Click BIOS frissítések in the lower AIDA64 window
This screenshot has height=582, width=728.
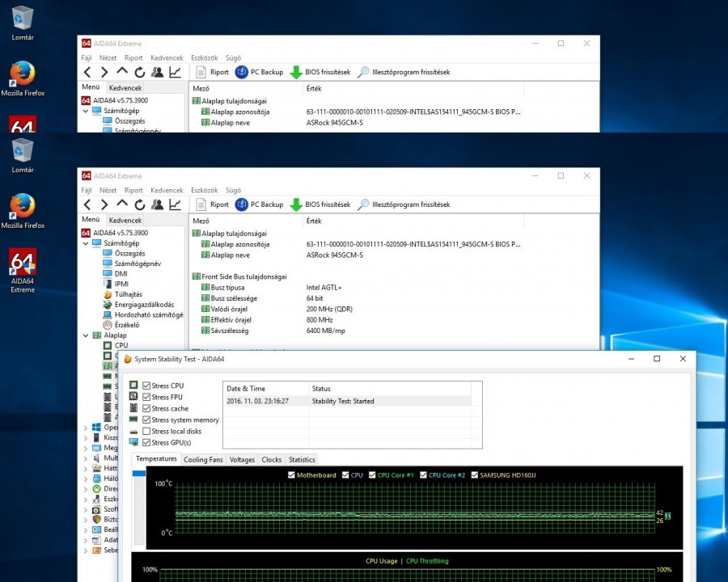(320, 205)
